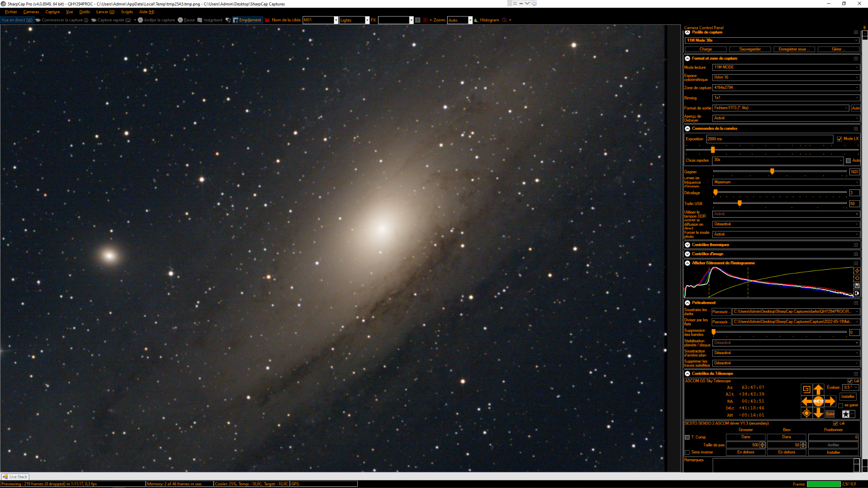Open the Scripts menu
This screenshot has width=868, height=488.
pyautogui.click(x=127, y=12)
